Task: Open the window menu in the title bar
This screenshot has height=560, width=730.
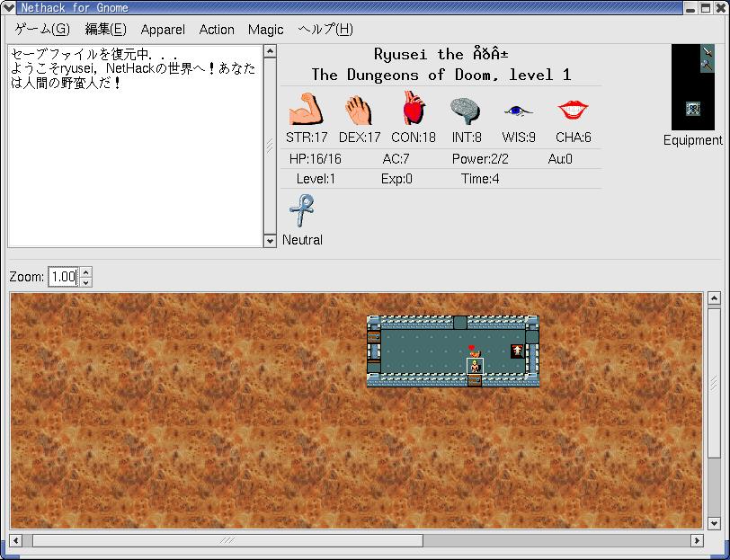Action: 8,7
